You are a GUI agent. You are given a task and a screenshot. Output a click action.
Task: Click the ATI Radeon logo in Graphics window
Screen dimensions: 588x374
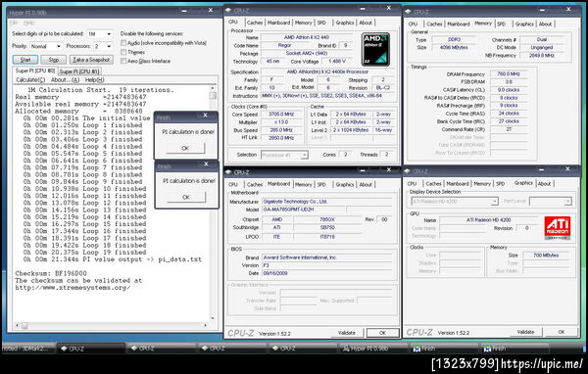pyautogui.click(x=558, y=228)
